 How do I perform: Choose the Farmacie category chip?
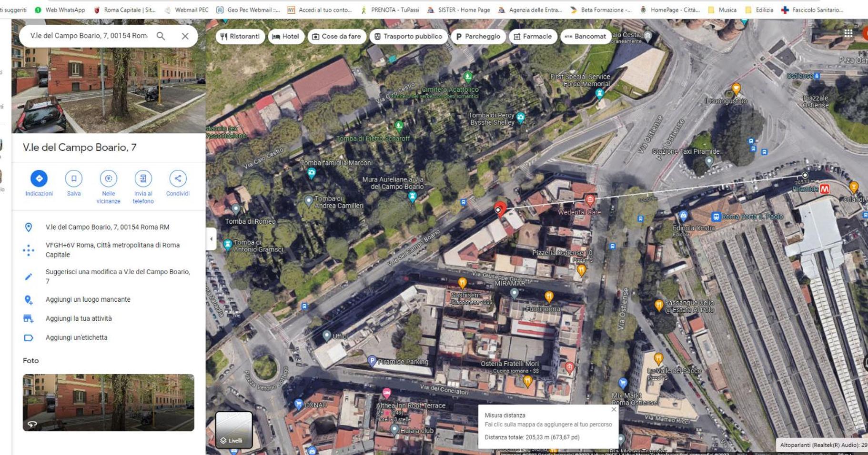(533, 36)
